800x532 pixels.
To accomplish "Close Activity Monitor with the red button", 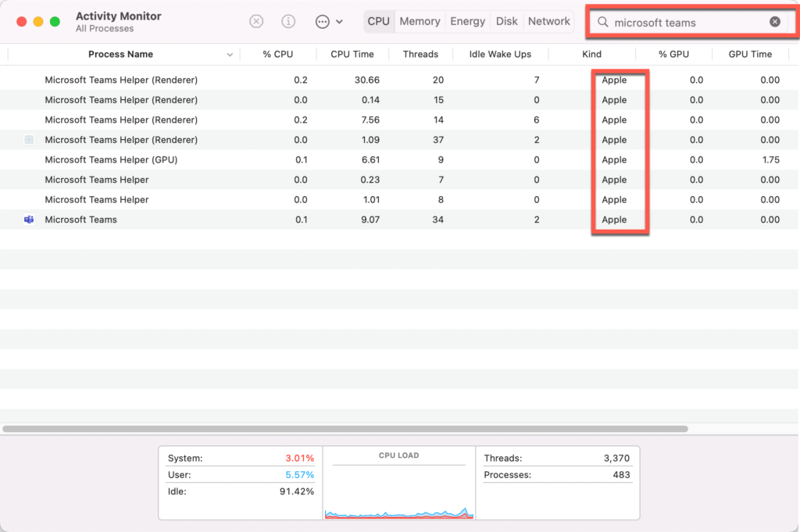I will 21,21.
